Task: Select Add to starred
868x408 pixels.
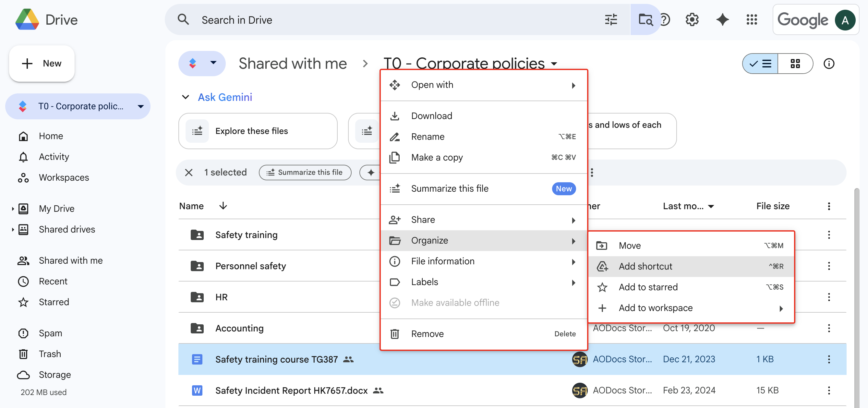Action: point(691,287)
